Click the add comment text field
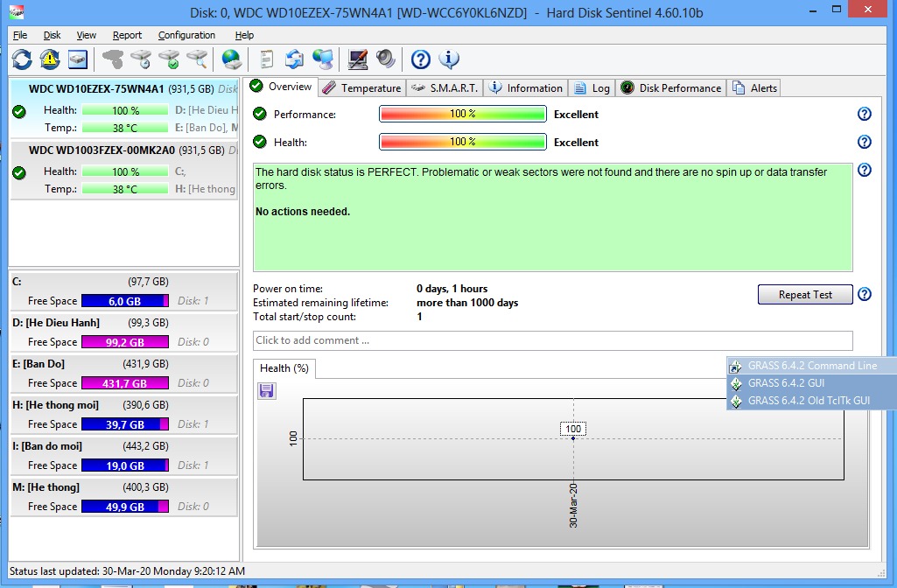The image size is (897, 588). coord(552,340)
